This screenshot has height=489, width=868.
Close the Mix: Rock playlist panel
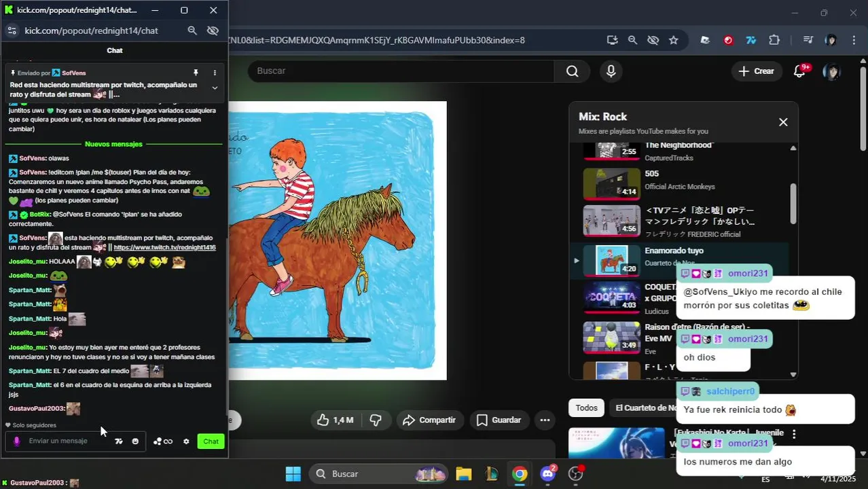coord(783,122)
